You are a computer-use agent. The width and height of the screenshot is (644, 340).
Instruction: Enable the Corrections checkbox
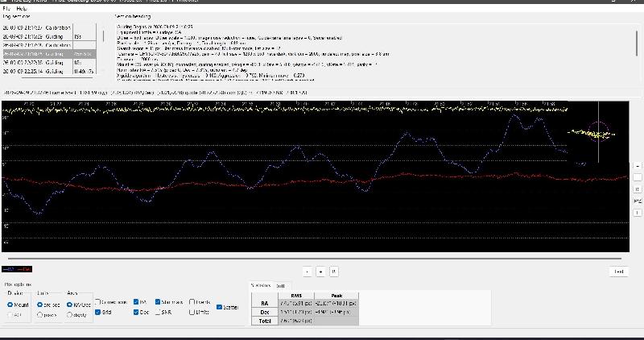[x=111, y=302]
